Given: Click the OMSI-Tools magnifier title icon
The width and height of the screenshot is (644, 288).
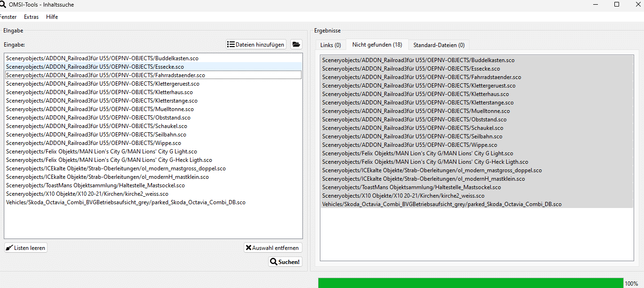Looking at the screenshot, I should point(3,5).
